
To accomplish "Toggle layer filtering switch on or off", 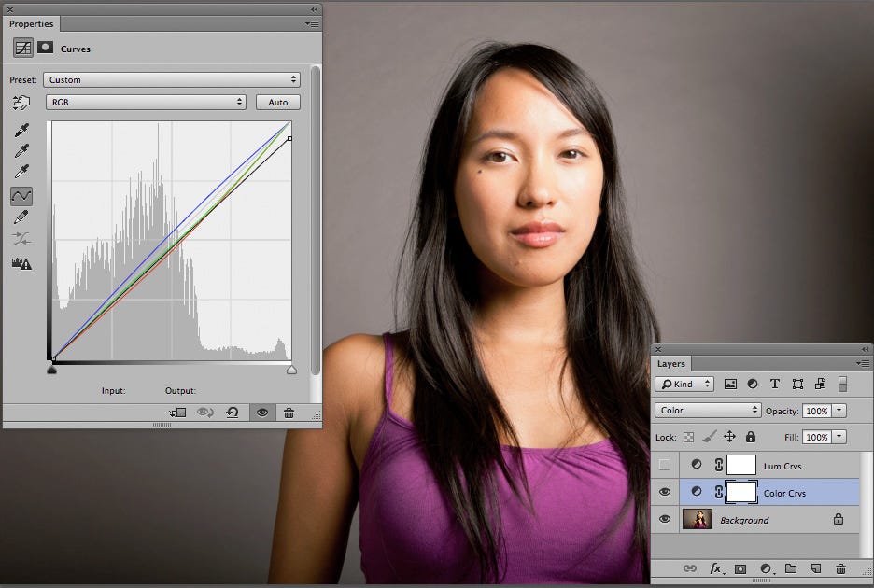I will [x=842, y=384].
